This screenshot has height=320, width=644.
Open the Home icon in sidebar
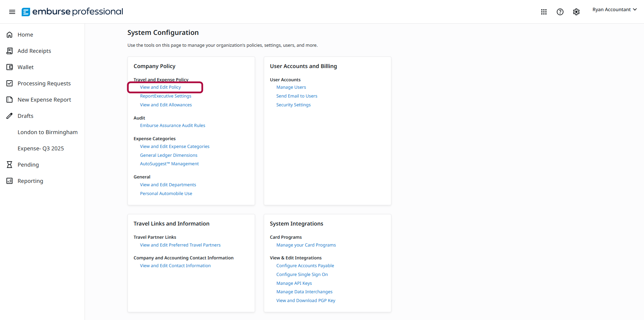[10, 34]
